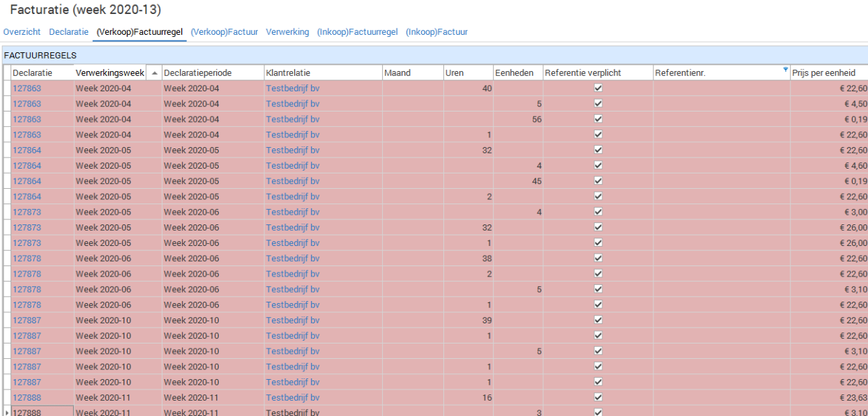This screenshot has height=416, width=868.
Task: Select the row header of the first row
Action: (7, 88)
